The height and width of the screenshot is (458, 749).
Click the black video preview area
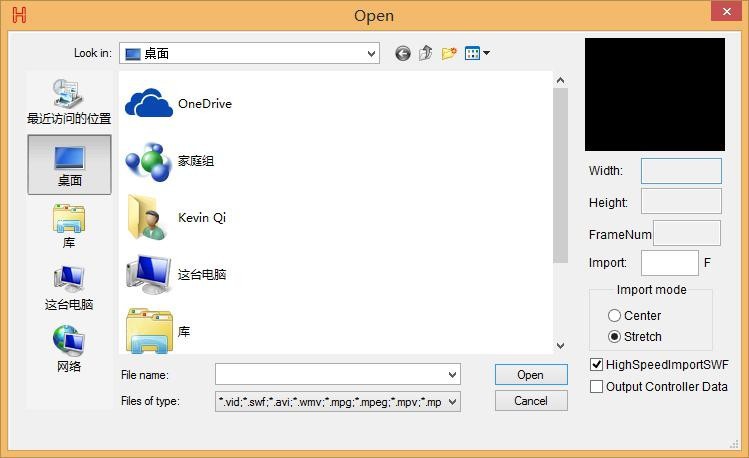coord(655,95)
